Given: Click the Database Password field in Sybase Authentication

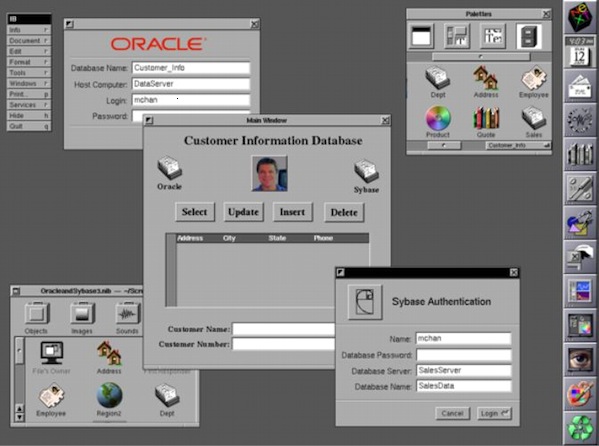Looking at the screenshot, I should coord(463,355).
